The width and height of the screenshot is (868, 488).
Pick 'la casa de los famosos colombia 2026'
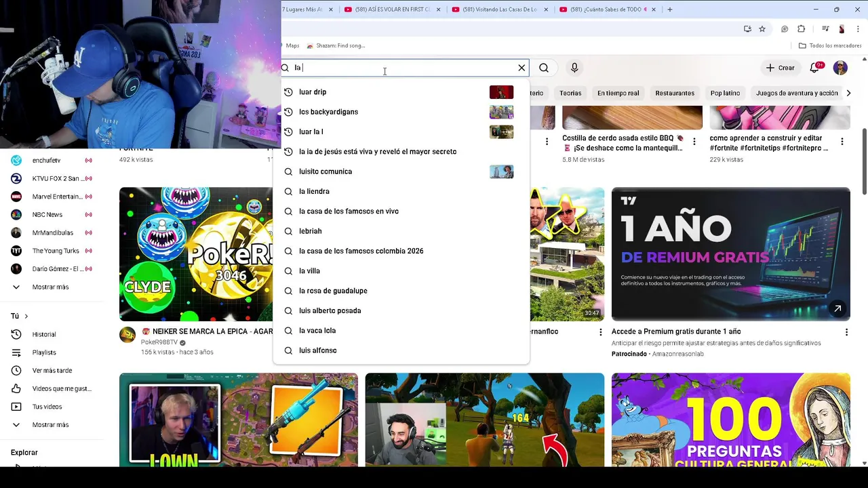point(401,251)
